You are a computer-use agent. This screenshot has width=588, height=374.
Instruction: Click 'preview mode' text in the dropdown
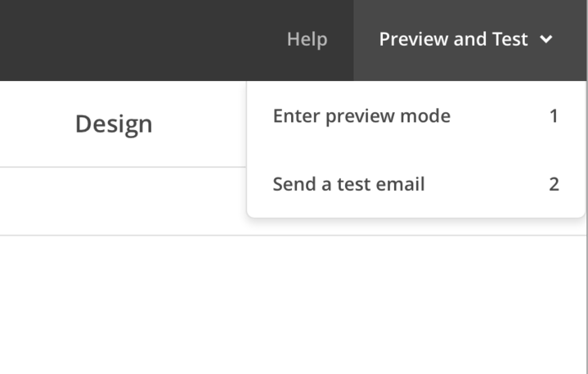coord(388,116)
